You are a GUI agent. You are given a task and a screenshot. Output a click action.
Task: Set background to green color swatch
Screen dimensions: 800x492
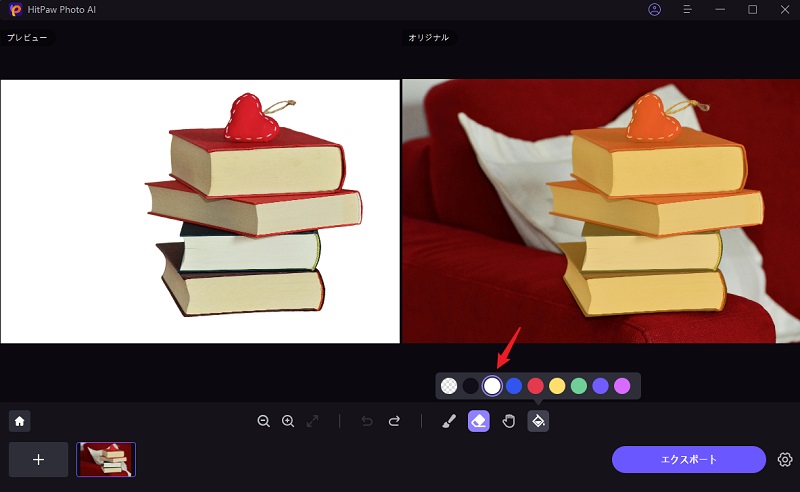(x=579, y=386)
